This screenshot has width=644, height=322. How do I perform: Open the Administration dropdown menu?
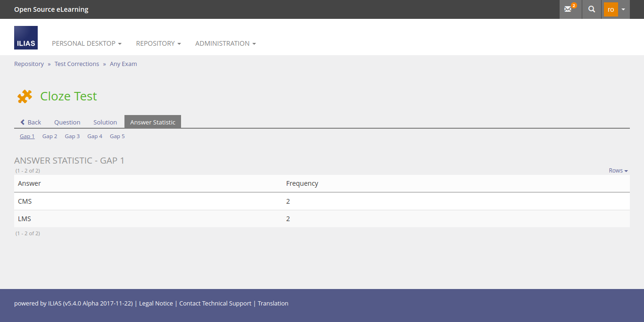[225, 43]
